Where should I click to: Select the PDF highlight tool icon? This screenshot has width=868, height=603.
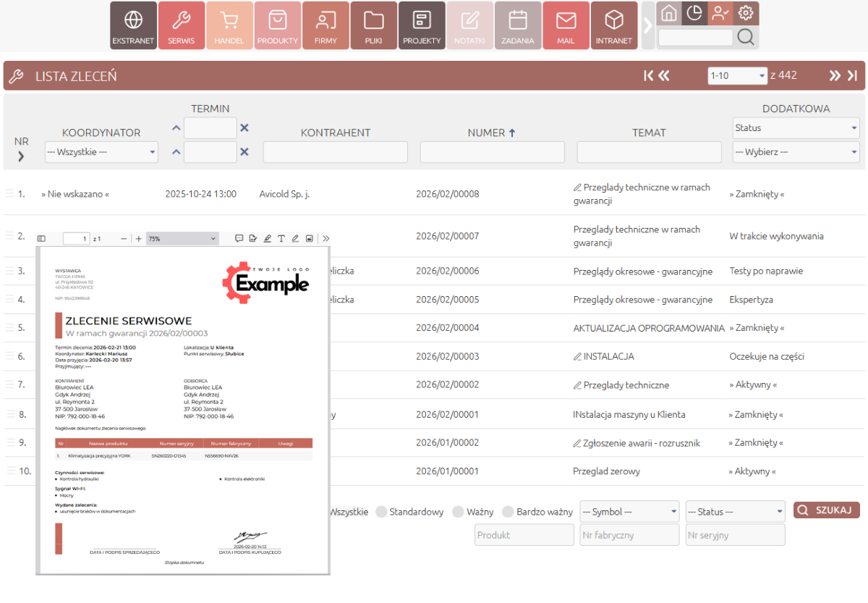coord(267,238)
